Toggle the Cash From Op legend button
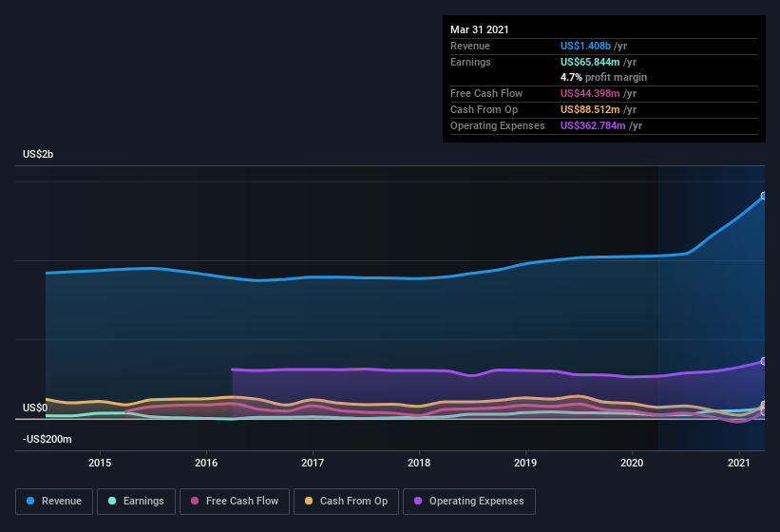The width and height of the screenshot is (780, 532). (346, 502)
